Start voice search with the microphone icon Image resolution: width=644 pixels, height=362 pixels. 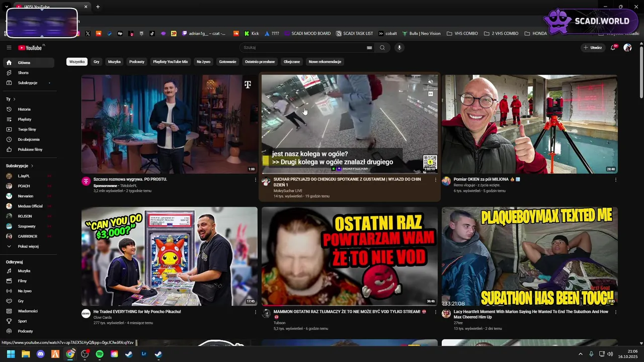click(399, 48)
